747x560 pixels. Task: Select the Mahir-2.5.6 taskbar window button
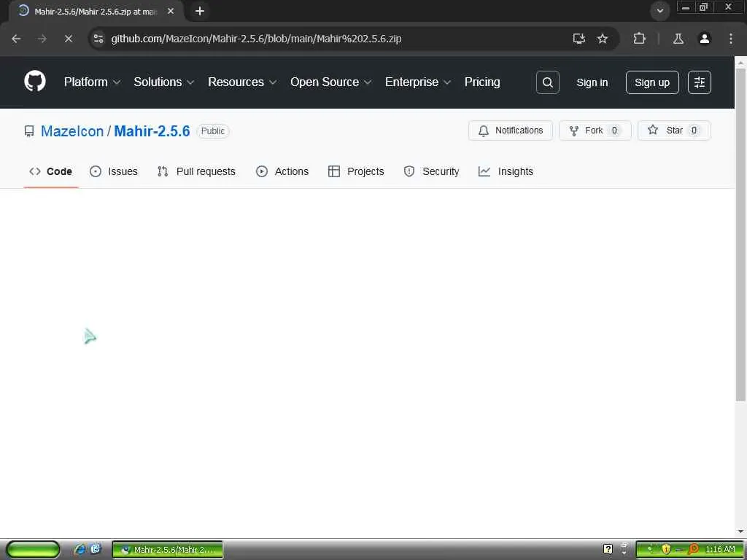tap(168, 550)
